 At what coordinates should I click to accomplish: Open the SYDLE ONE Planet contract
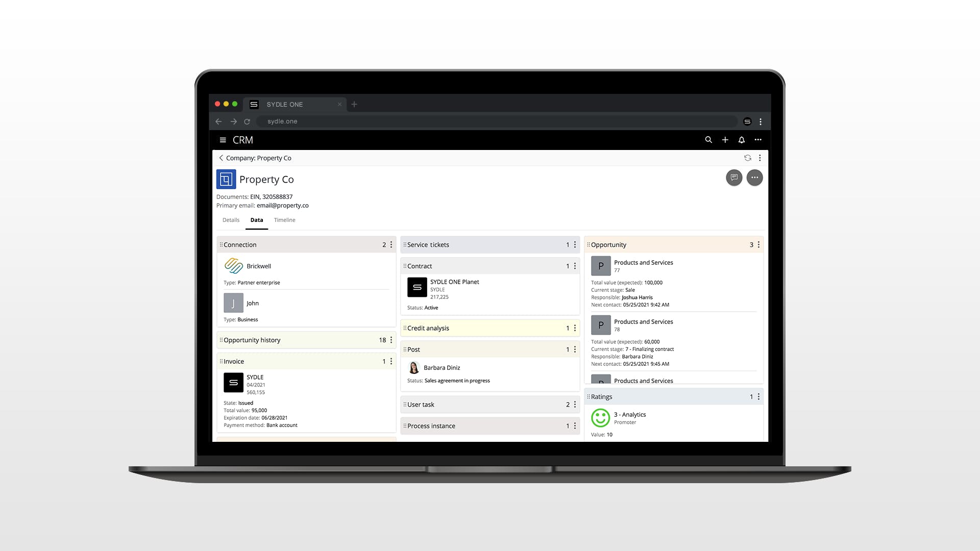click(454, 282)
